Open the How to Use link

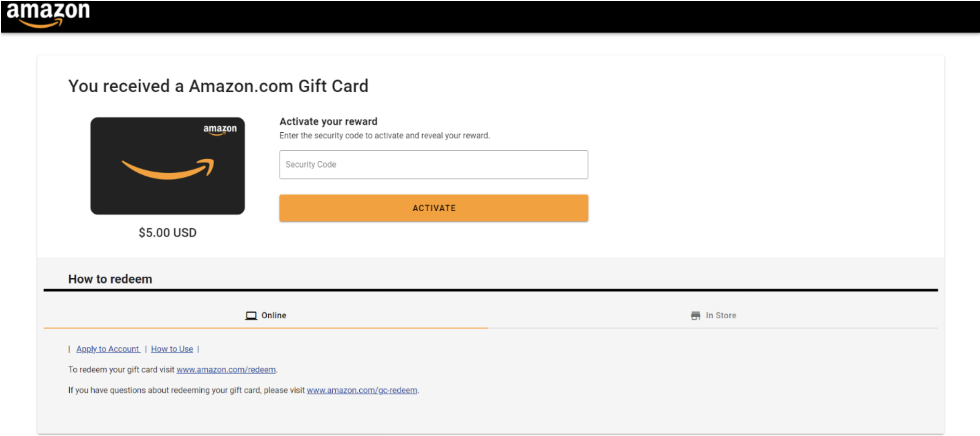click(172, 349)
